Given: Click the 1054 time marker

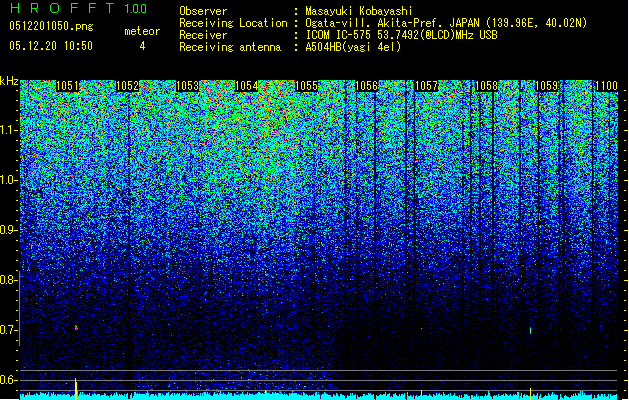Looking at the screenshot, I should tap(247, 86).
